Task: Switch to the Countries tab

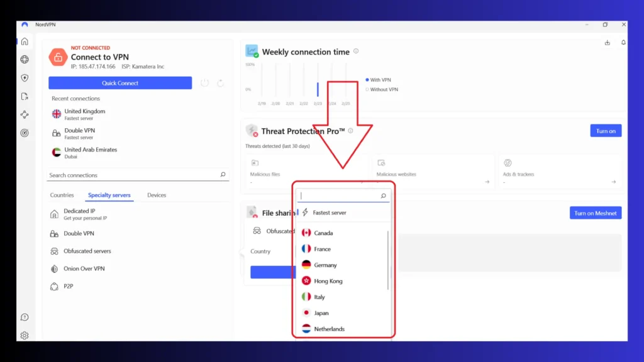Action: [x=62, y=195]
